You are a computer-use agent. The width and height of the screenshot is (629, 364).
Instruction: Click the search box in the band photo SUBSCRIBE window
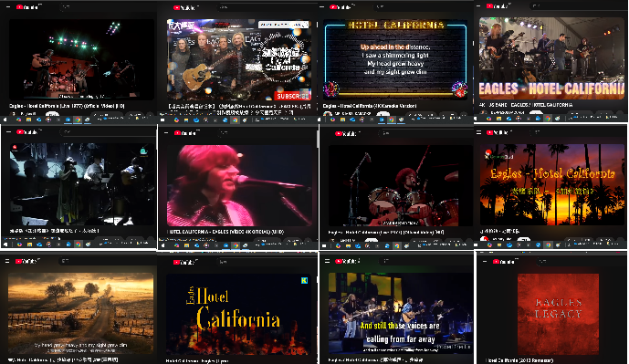(267, 7)
